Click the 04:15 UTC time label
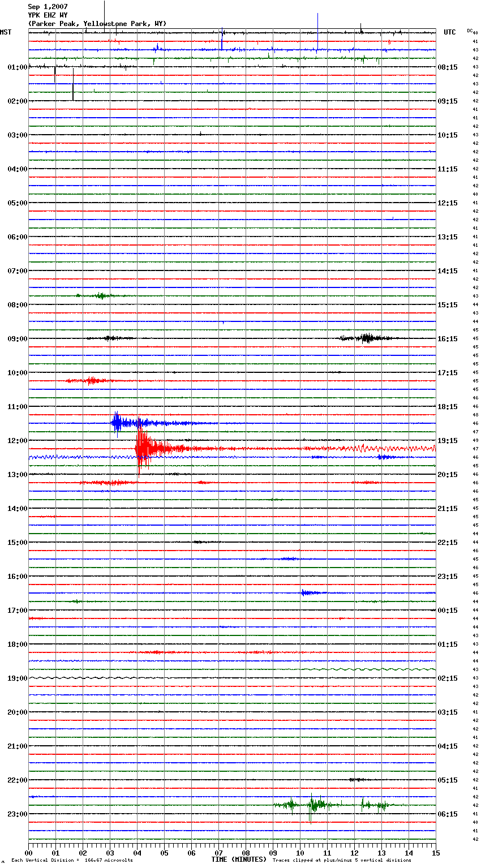481x868 pixels. 448,746
